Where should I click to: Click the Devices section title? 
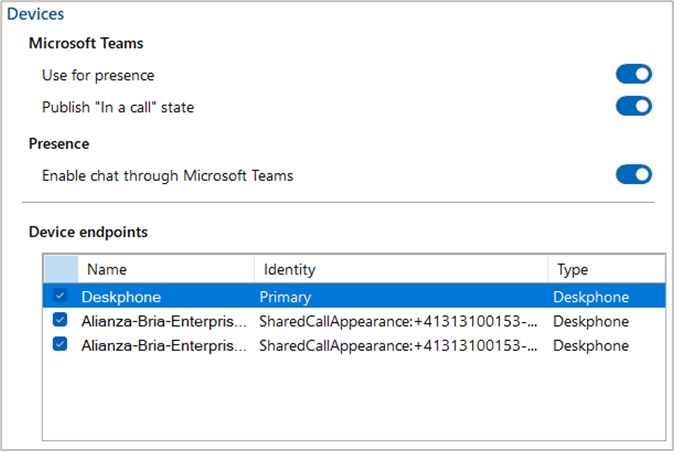(x=36, y=14)
